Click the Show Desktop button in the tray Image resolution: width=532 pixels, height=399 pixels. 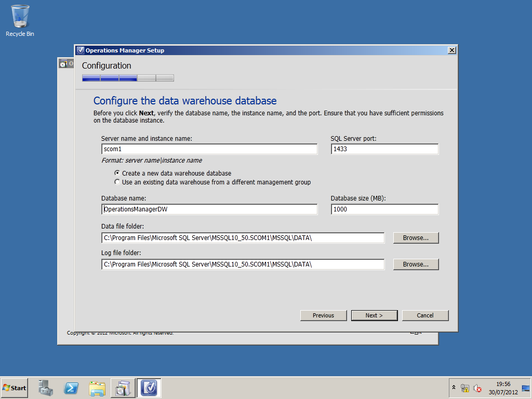coord(526,388)
